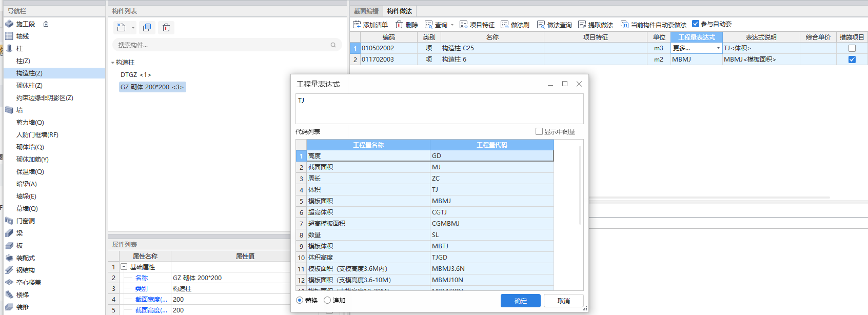Click the 工程量表达式 column header
Screen dimensions: 868x315
[x=697, y=37]
